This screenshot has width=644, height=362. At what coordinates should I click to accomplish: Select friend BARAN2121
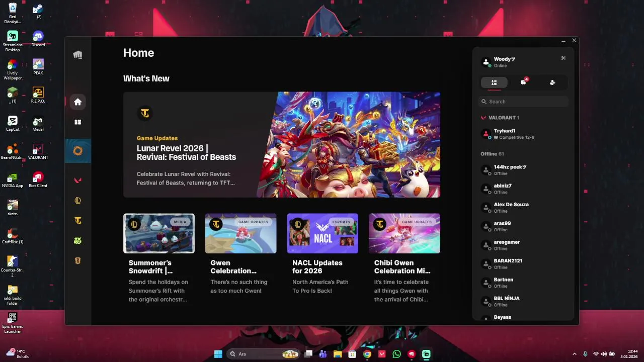pos(523,264)
